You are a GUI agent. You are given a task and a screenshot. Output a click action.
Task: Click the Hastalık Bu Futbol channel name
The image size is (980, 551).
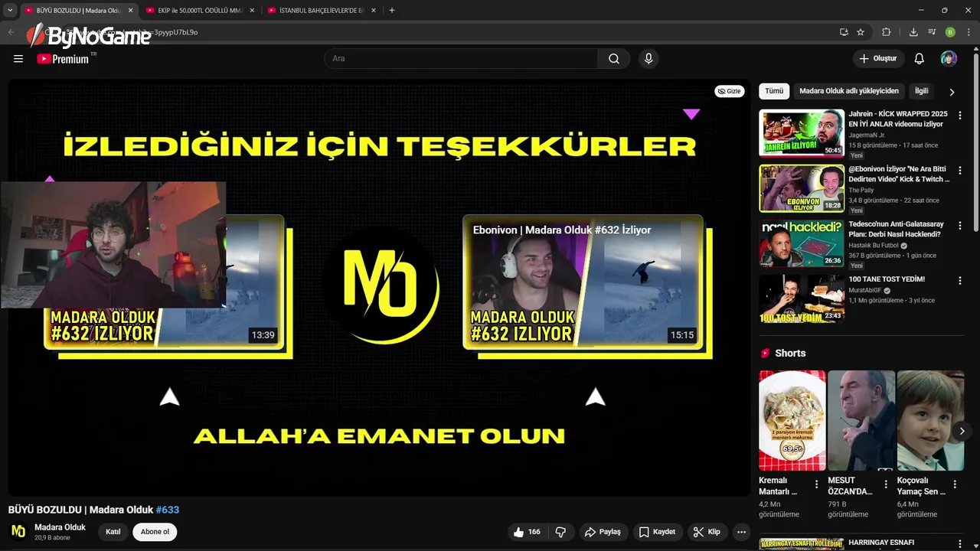coord(874,246)
